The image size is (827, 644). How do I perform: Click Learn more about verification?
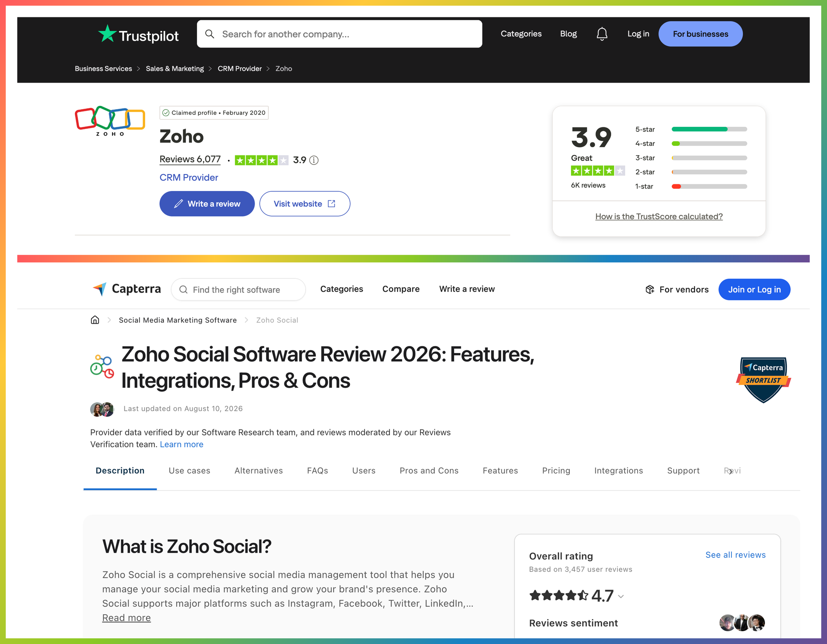pyautogui.click(x=182, y=445)
